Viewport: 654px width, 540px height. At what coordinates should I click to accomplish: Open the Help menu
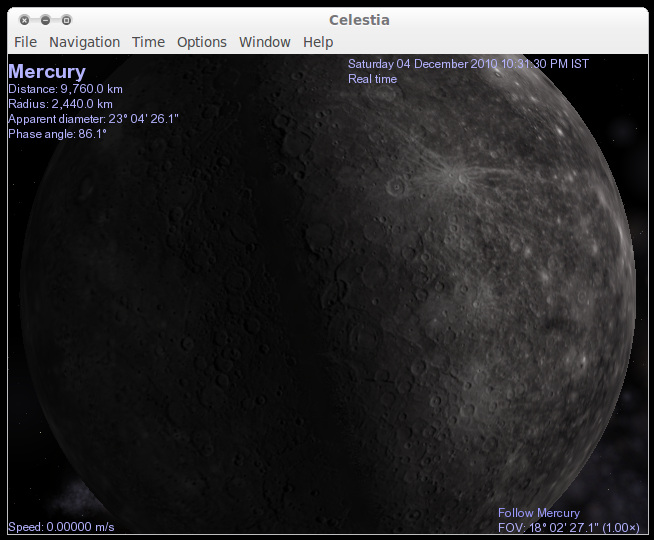click(x=318, y=42)
